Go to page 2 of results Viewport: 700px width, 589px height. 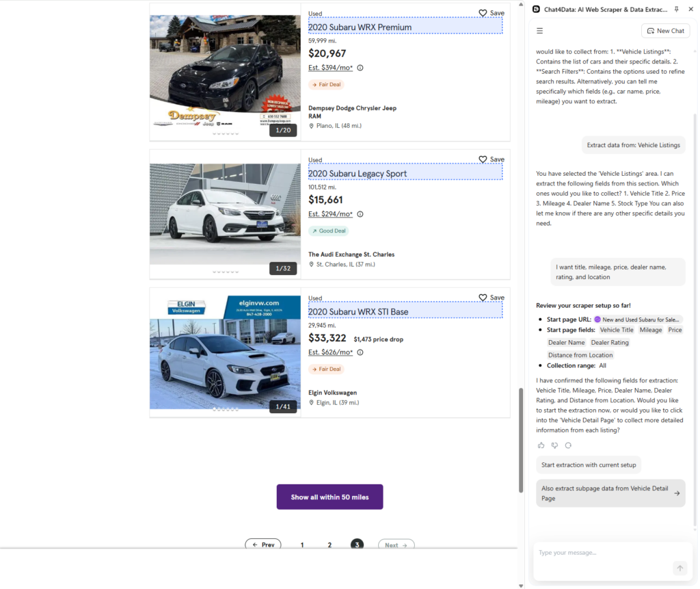pyautogui.click(x=329, y=545)
